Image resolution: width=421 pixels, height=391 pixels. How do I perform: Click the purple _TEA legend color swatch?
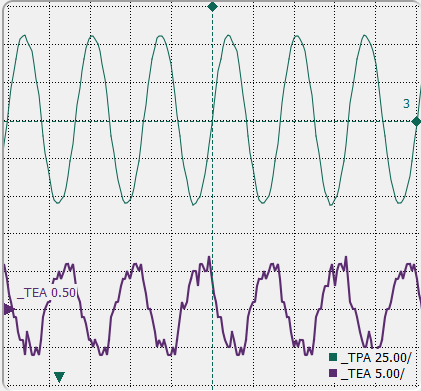(x=333, y=373)
